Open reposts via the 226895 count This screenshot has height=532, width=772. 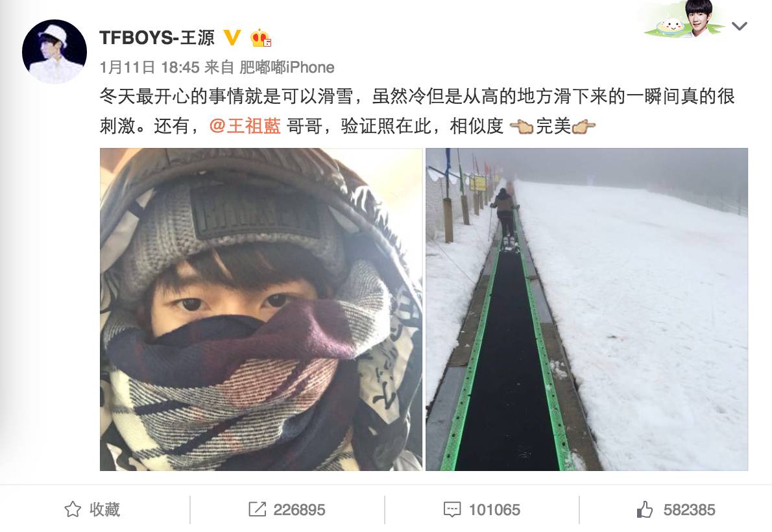[x=299, y=510]
